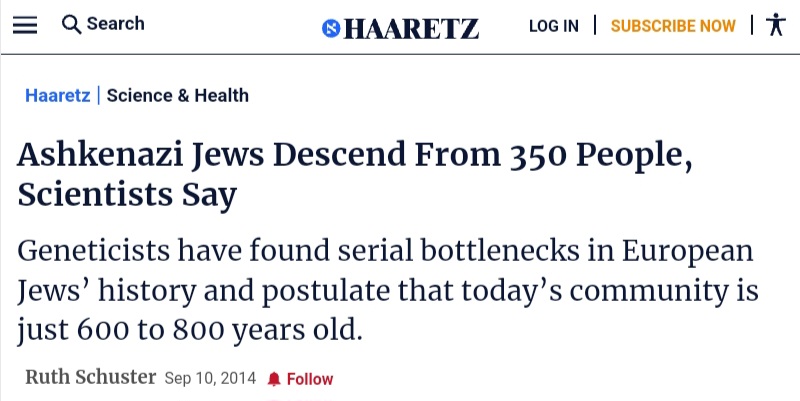The image size is (800, 401).
Task: Open the hamburger navigation menu
Action: point(25,24)
